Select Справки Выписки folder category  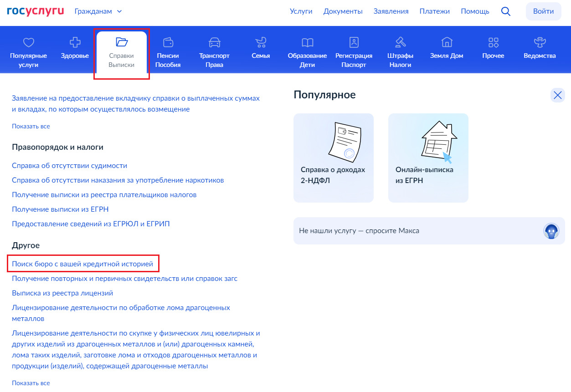click(x=122, y=52)
